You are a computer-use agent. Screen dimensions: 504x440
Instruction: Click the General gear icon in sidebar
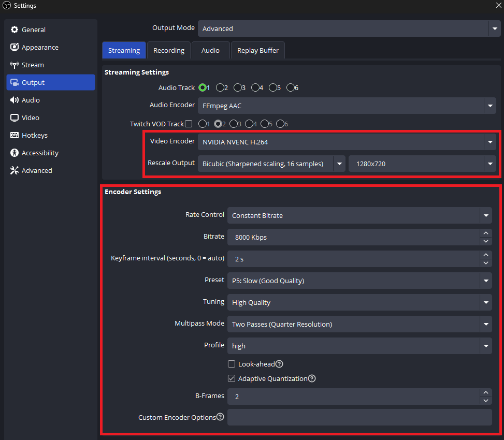[x=15, y=30]
